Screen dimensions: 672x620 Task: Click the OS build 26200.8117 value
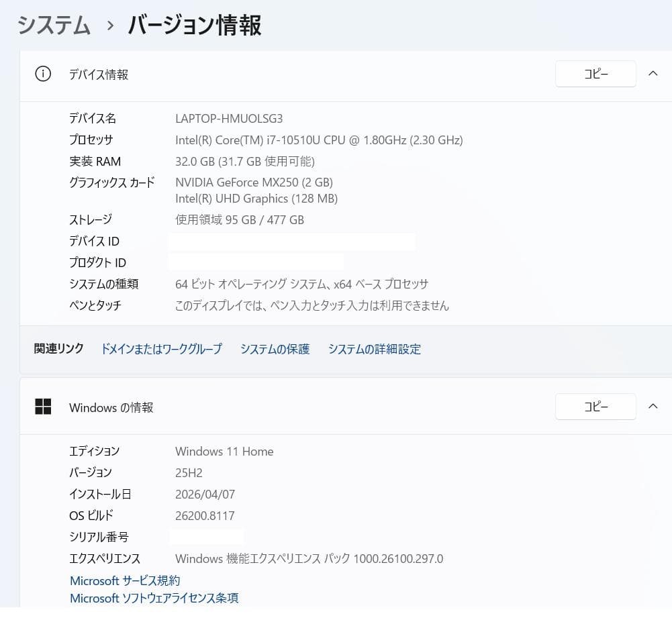[205, 515]
